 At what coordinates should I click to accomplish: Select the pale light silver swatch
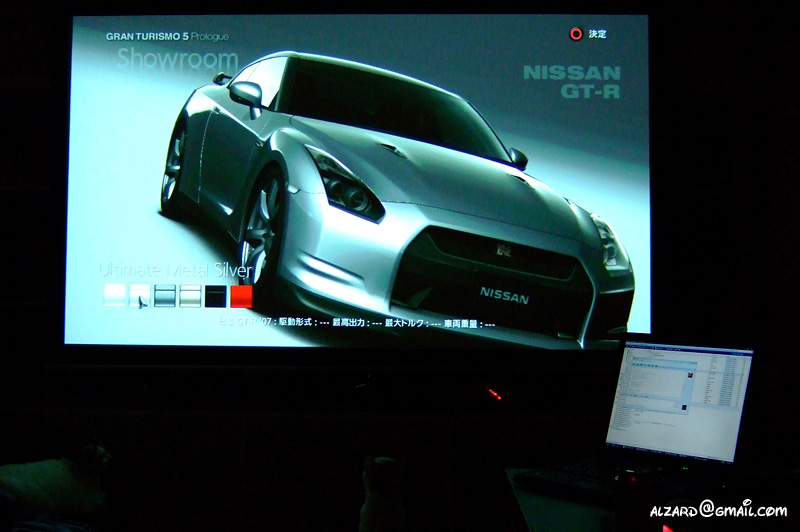click(x=190, y=296)
